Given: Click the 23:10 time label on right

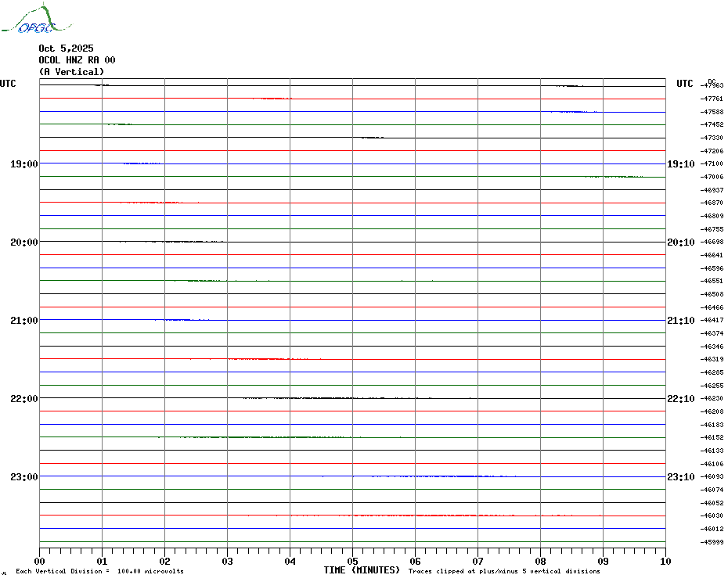Looking at the screenshot, I should 680,477.
